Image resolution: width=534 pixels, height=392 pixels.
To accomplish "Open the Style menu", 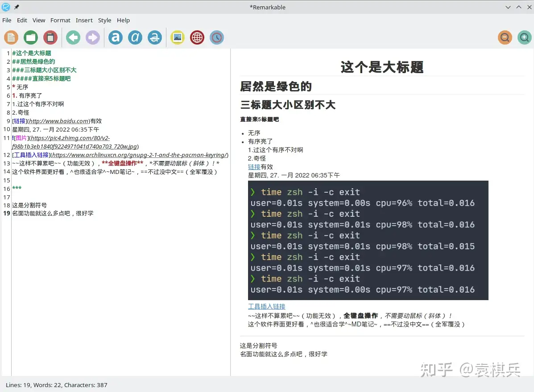I will coord(104,20).
